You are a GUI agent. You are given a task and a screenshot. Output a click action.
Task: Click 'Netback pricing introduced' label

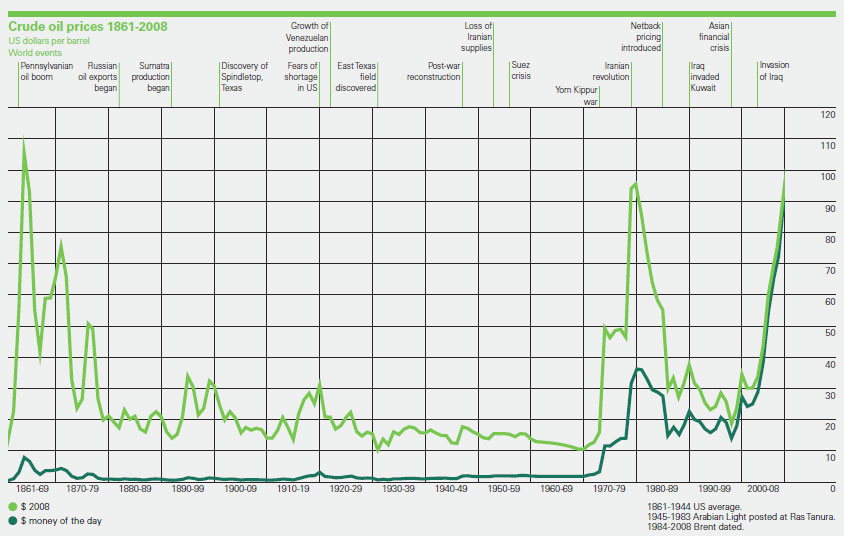(641, 37)
